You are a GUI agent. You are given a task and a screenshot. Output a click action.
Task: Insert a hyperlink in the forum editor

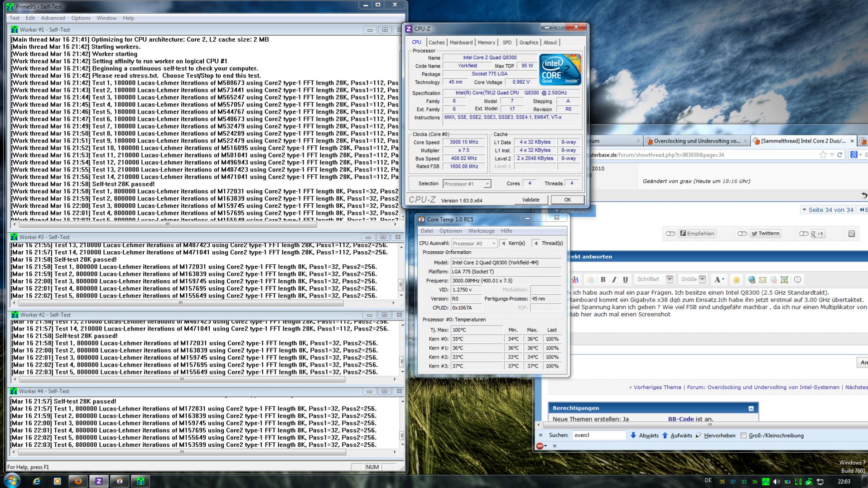tap(752, 280)
